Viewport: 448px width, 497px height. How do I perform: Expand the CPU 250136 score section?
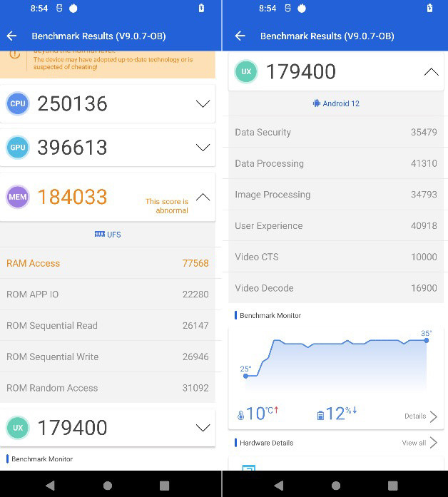click(203, 103)
